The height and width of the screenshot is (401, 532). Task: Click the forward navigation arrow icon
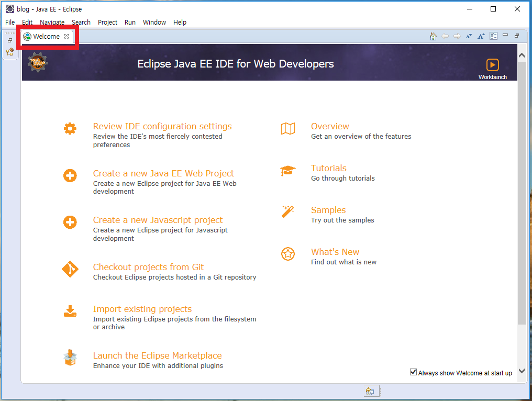457,36
